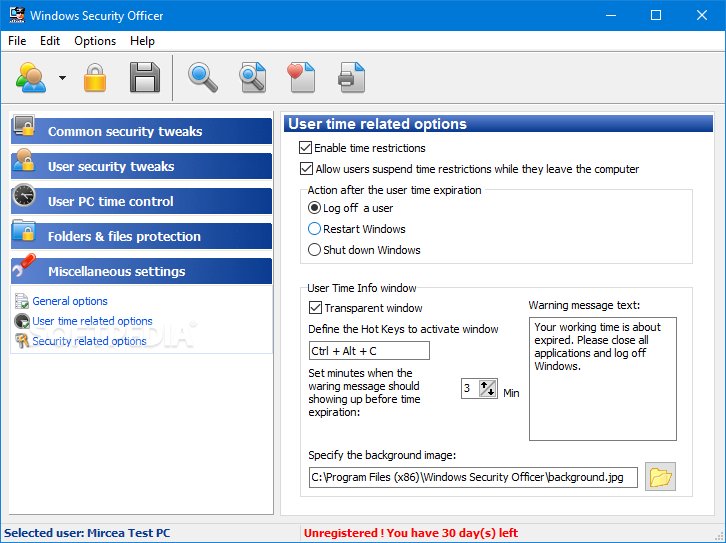Click the minutes spinner arrows
Screen dimensions: 726x543
point(488,388)
